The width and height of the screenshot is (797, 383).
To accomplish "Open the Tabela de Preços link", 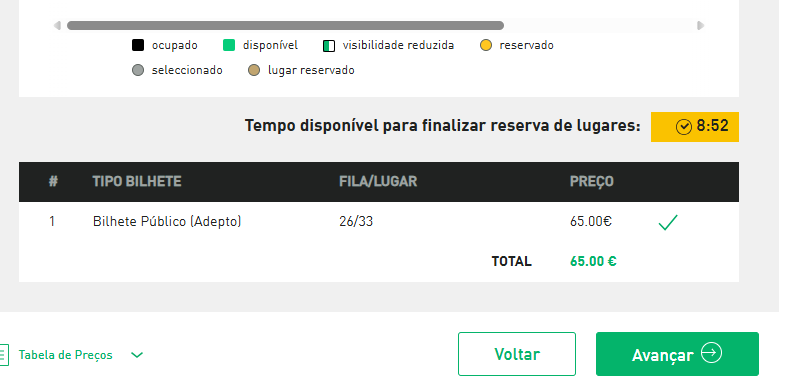I will point(66,355).
